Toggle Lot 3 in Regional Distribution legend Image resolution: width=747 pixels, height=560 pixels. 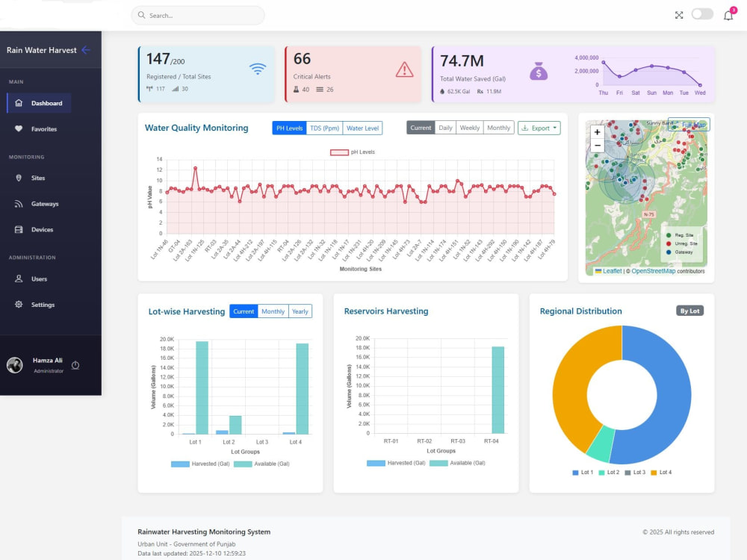[x=635, y=473]
